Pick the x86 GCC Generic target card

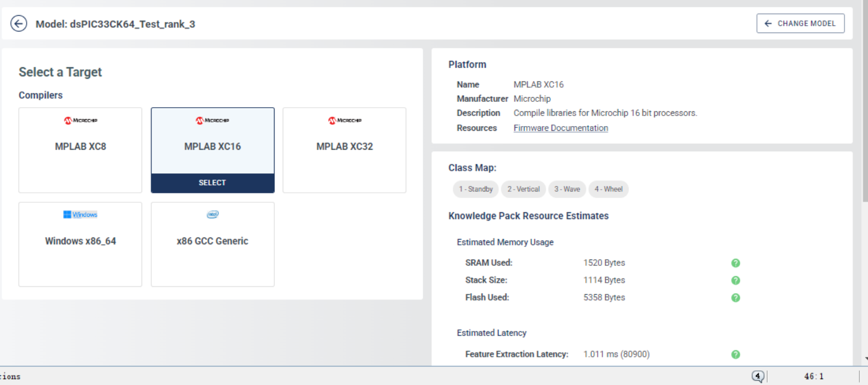coord(212,244)
